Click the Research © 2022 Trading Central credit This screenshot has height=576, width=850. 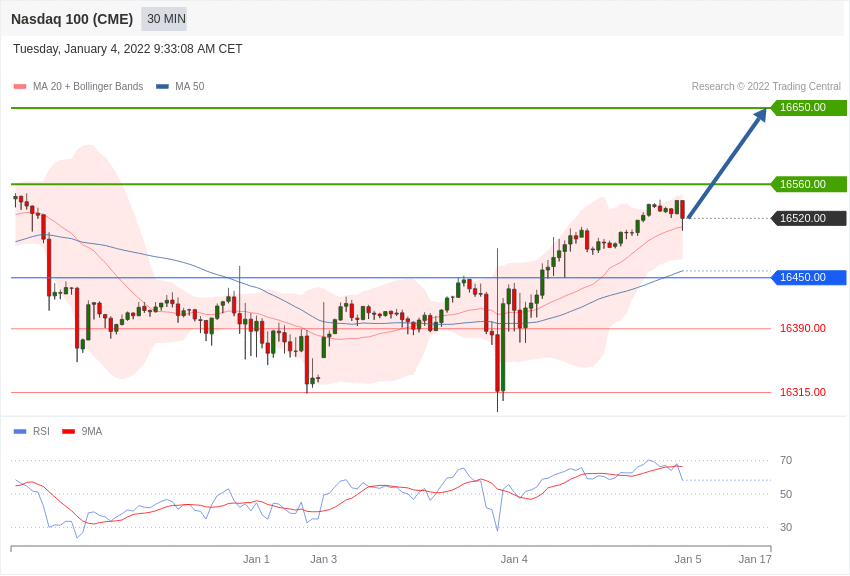pos(766,86)
